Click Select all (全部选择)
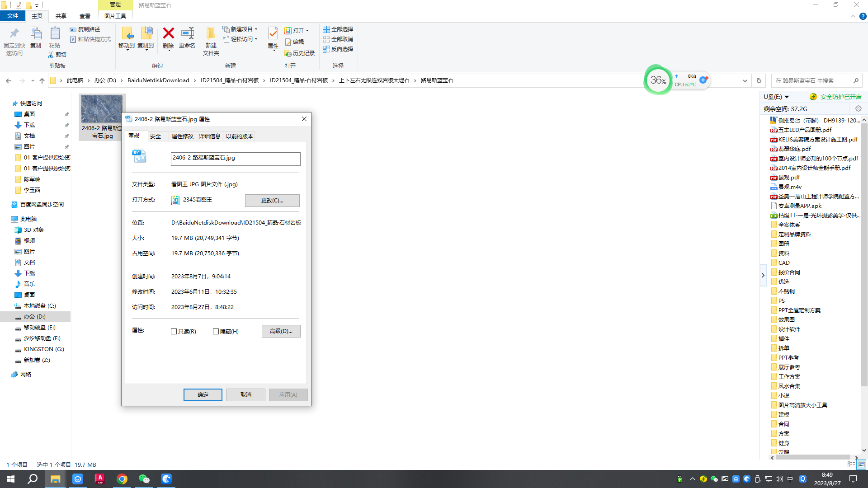The width and height of the screenshot is (868, 488). [338, 29]
